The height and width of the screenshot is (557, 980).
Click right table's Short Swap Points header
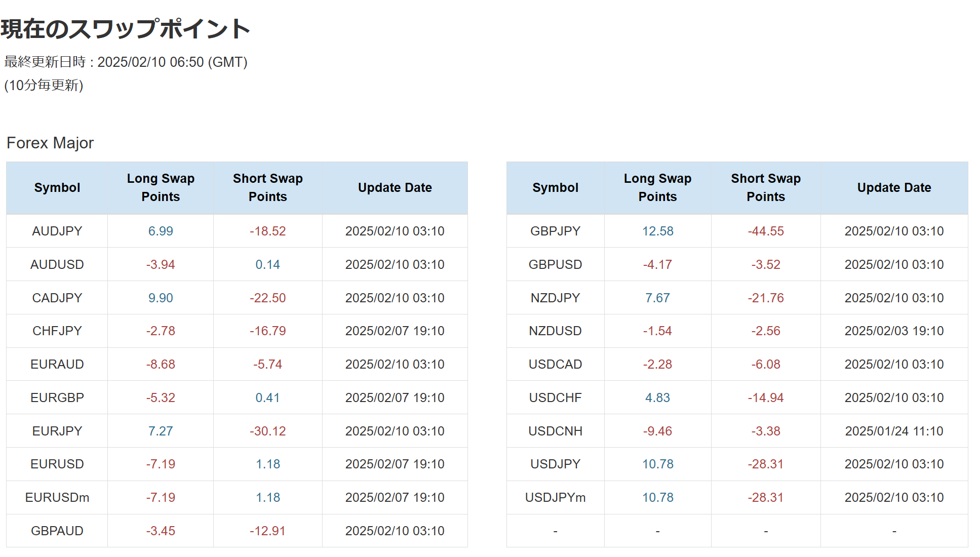tap(765, 187)
